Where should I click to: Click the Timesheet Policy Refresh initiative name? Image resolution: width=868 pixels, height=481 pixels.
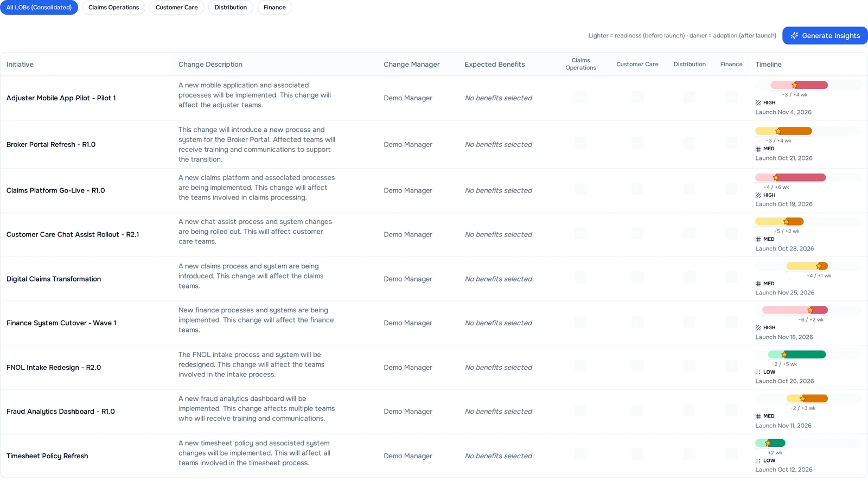click(47, 456)
